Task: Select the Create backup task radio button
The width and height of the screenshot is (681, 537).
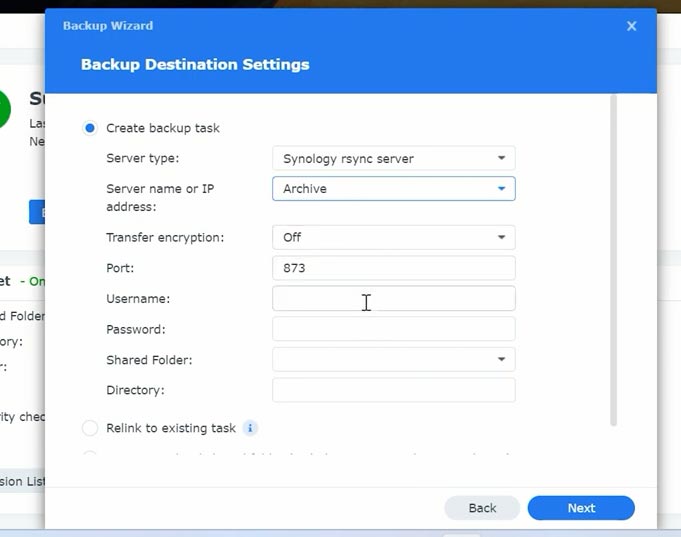Action: [90, 128]
